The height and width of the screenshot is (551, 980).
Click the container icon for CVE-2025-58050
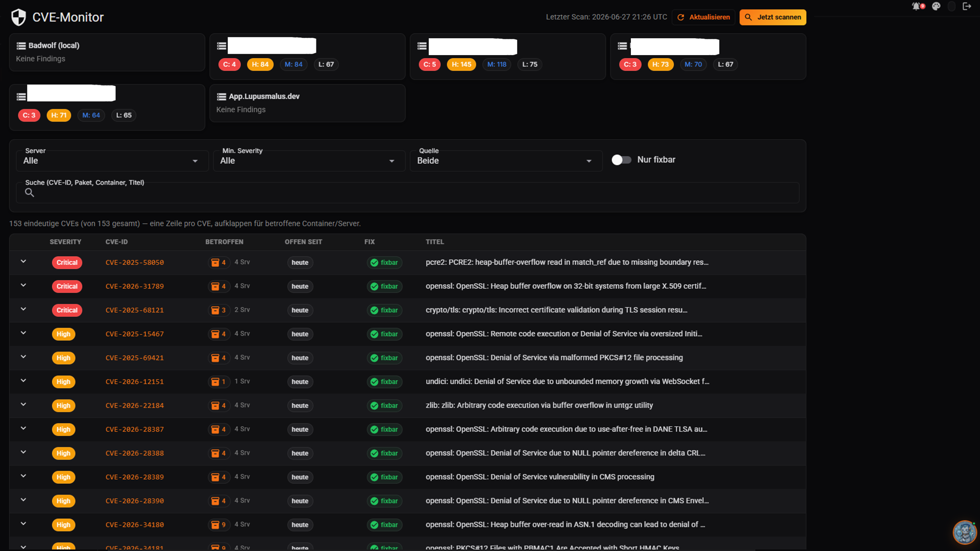(x=215, y=263)
